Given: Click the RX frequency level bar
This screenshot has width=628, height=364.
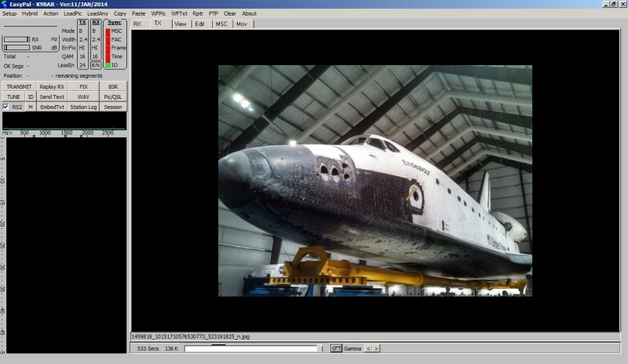Looking at the screenshot, I should 16,39.
